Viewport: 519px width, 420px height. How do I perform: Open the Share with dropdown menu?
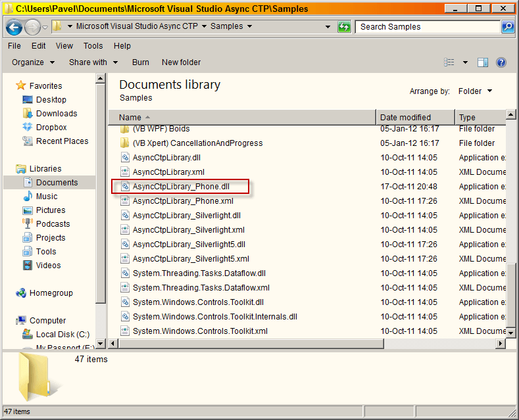coord(93,62)
